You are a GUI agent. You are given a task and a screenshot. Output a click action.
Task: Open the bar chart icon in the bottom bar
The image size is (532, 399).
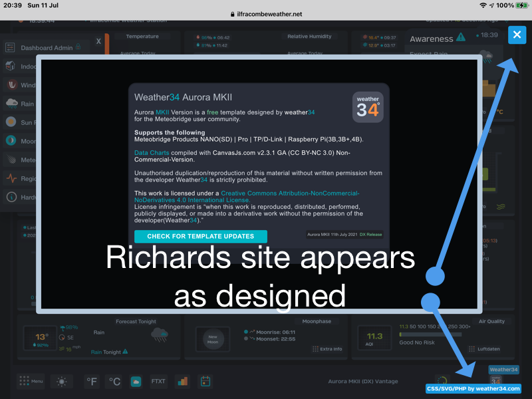tap(182, 381)
